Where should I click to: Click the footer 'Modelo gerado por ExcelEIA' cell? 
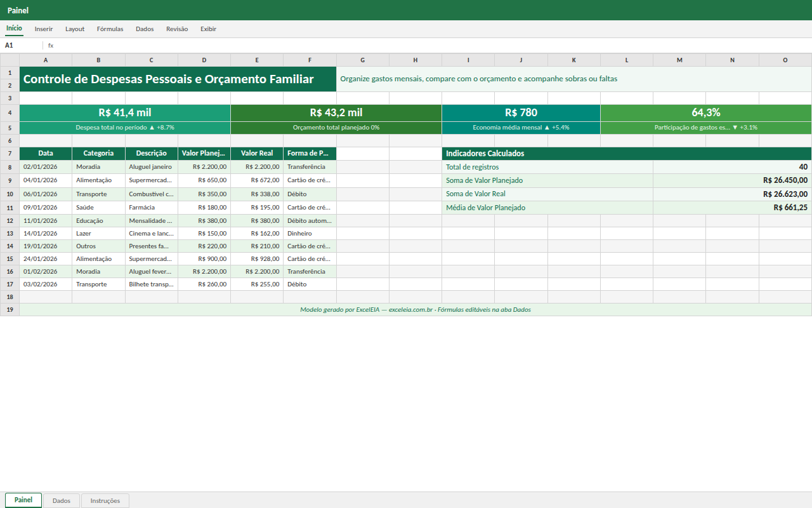(416, 310)
